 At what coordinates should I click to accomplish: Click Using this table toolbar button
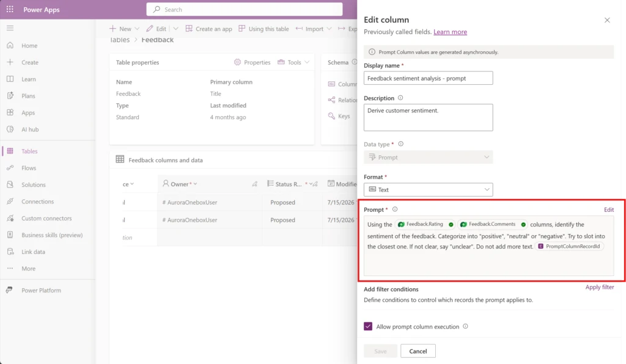point(263,29)
